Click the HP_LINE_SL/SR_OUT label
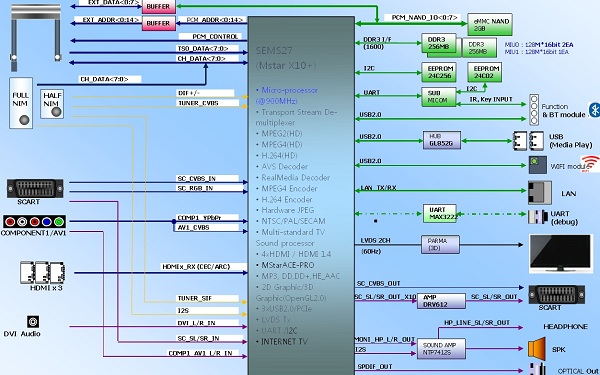The height and width of the screenshot is (375, 600). tap(477, 323)
